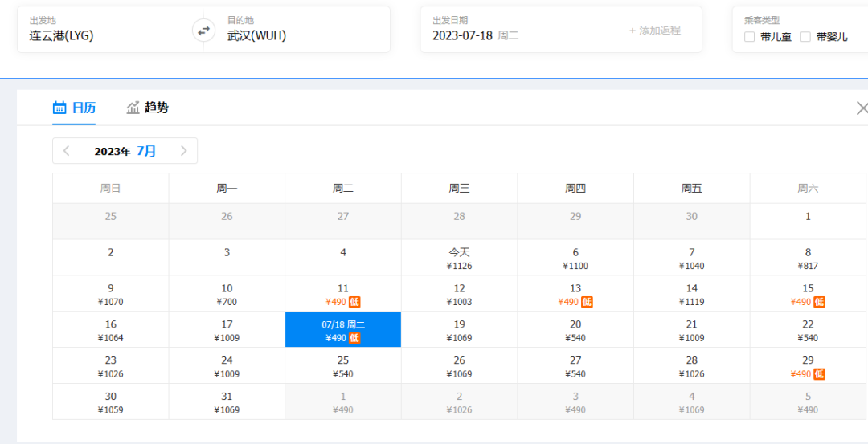
Task: Select August 5 priced ¥490
Action: [809, 401]
